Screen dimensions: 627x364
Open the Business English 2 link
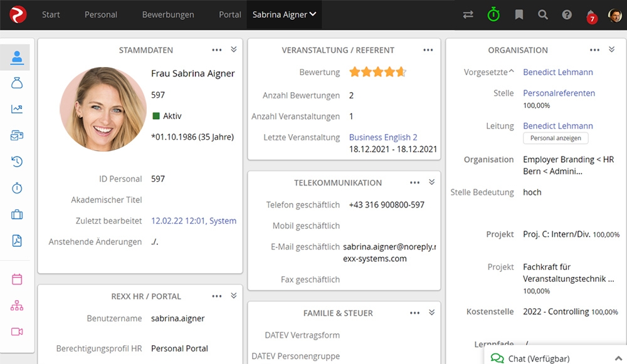[x=383, y=137]
